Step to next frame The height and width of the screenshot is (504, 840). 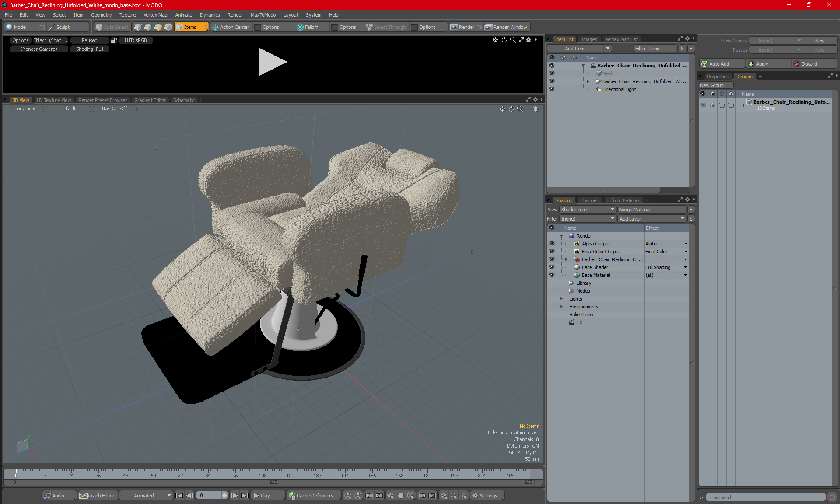234,496
